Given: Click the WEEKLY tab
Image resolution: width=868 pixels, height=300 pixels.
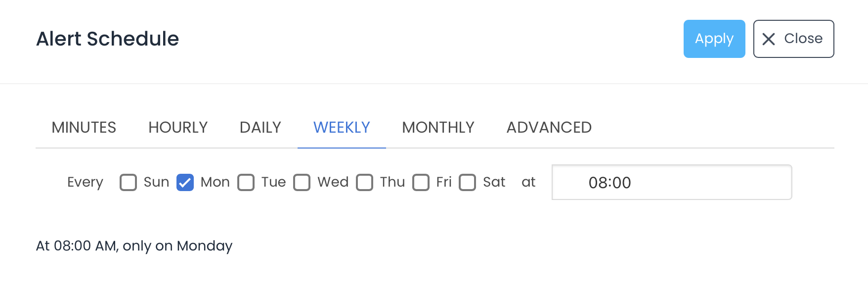Looking at the screenshot, I should coord(342,128).
